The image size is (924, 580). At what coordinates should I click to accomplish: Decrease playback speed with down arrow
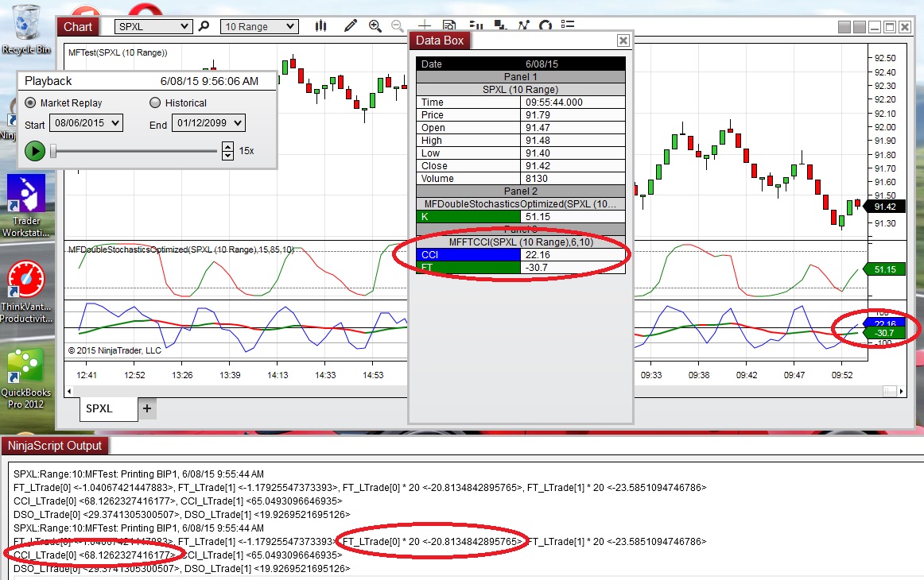tap(228, 156)
